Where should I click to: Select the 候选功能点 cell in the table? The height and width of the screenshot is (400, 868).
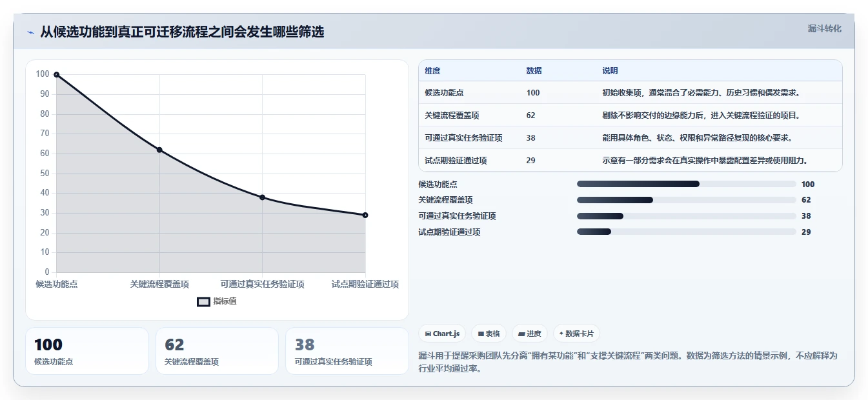(x=444, y=93)
